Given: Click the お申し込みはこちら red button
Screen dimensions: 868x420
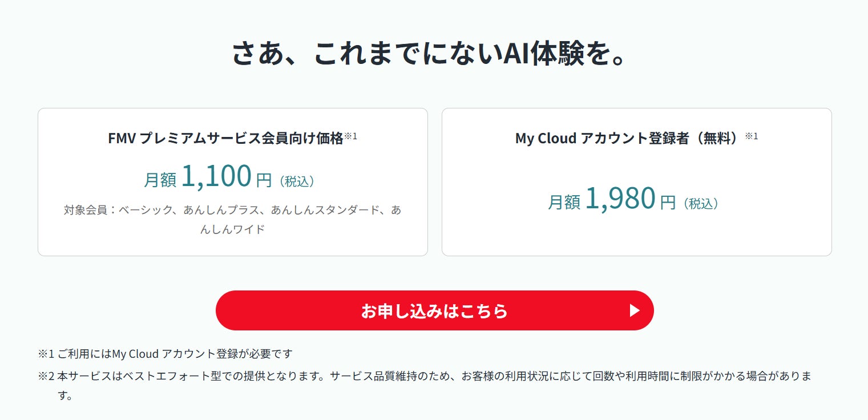Looking at the screenshot, I should [434, 310].
